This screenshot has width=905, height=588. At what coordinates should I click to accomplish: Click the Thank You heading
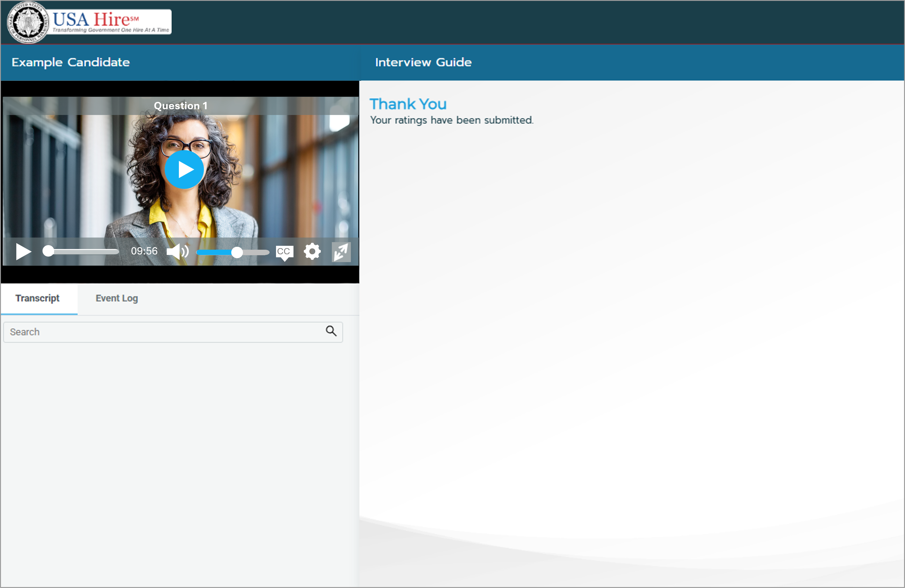pyautogui.click(x=408, y=104)
